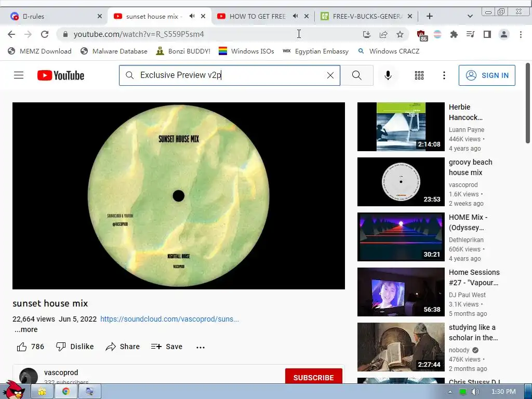532x399 pixels.
Task: Like the video with thumbs up
Action: [30, 347]
